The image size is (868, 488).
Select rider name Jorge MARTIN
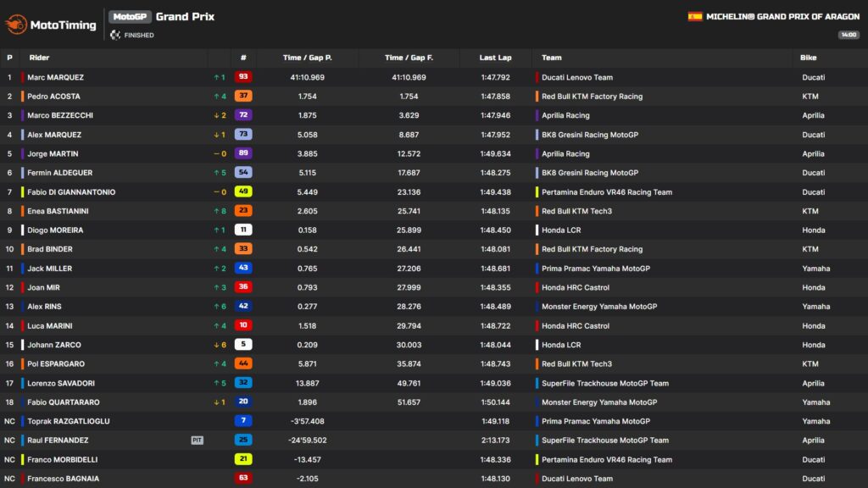(53, 154)
